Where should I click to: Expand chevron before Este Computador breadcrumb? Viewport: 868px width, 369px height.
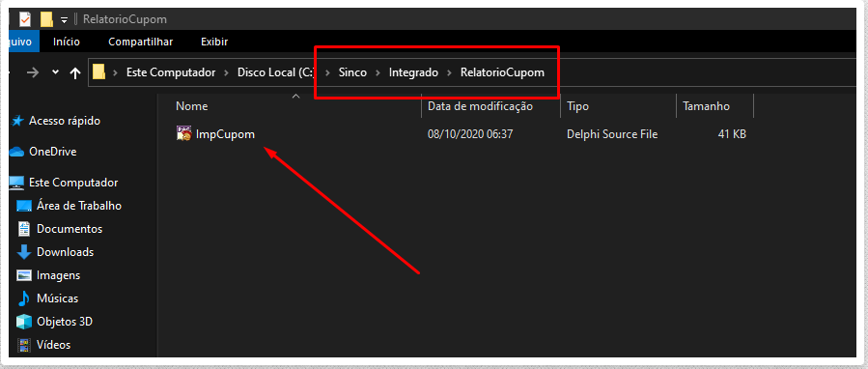(116, 72)
